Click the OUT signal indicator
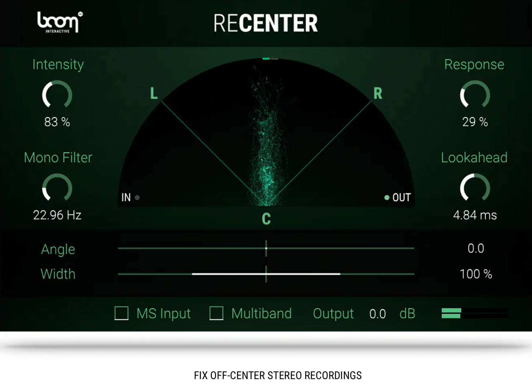 387,198
